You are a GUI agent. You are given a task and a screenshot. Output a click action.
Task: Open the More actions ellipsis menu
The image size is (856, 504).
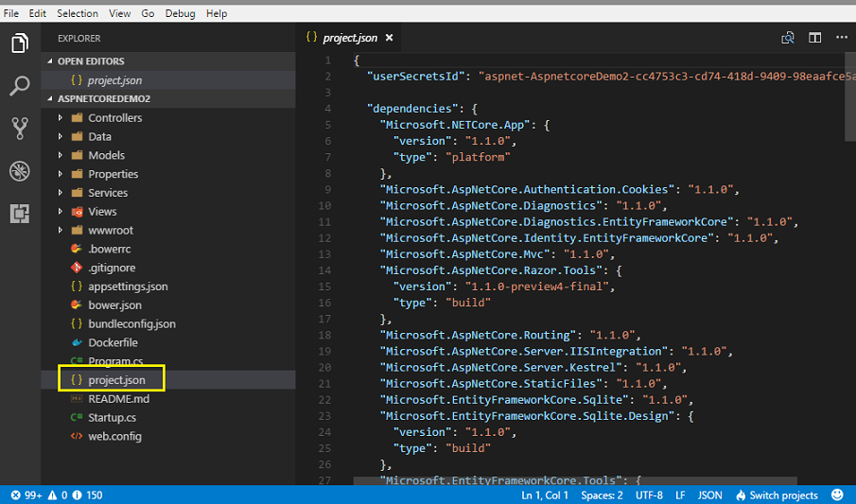[841, 37]
